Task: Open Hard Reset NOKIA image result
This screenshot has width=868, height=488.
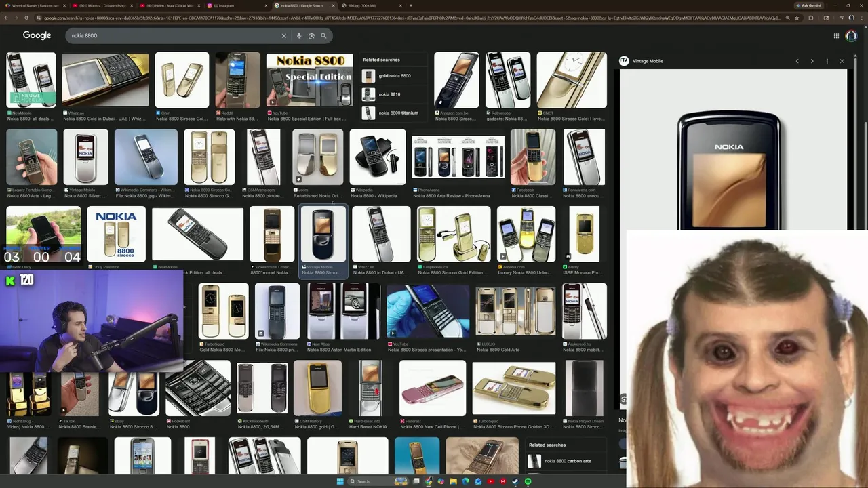Action: (x=371, y=388)
